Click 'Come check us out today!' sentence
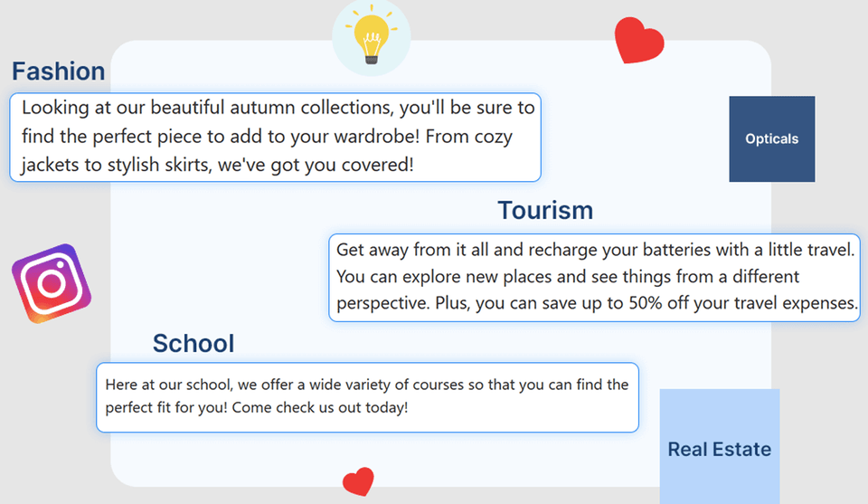 coord(320,407)
